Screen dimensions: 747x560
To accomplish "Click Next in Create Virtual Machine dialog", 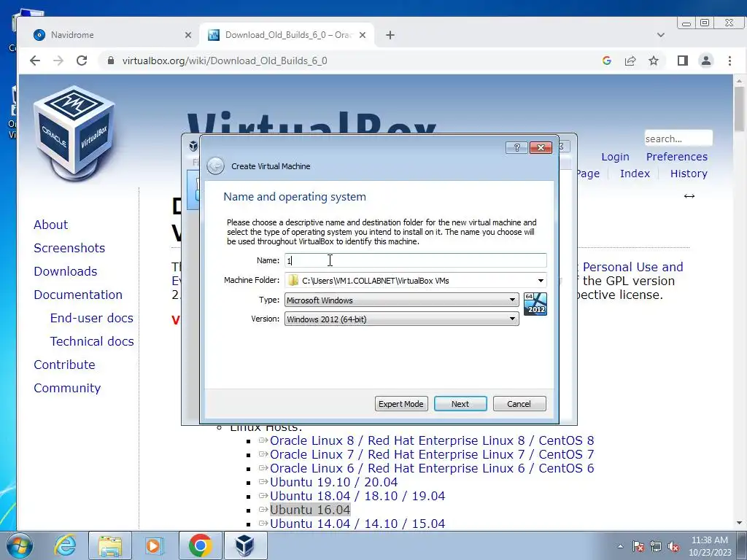I will pos(460,404).
